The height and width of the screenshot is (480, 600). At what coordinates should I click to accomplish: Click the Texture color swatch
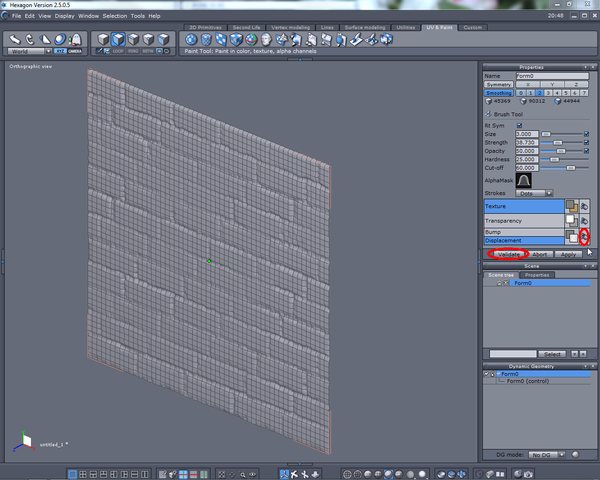click(x=572, y=206)
